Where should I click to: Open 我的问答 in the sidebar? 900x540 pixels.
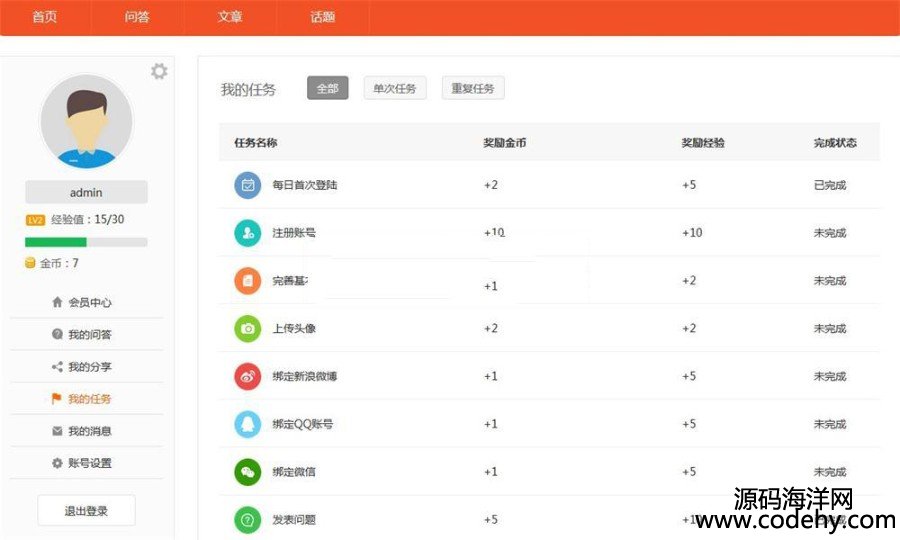90,334
